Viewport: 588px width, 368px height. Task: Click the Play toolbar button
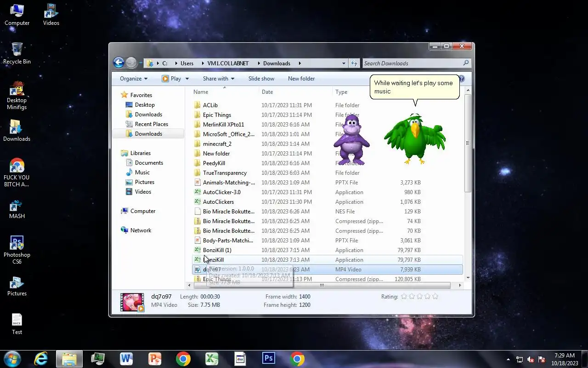[171, 79]
